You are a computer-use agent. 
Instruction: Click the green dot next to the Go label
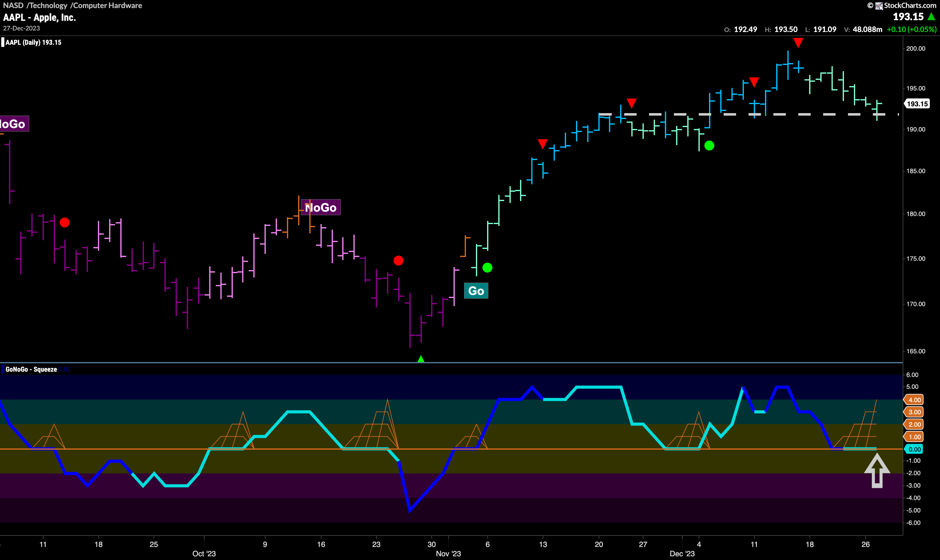click(487, 268)
